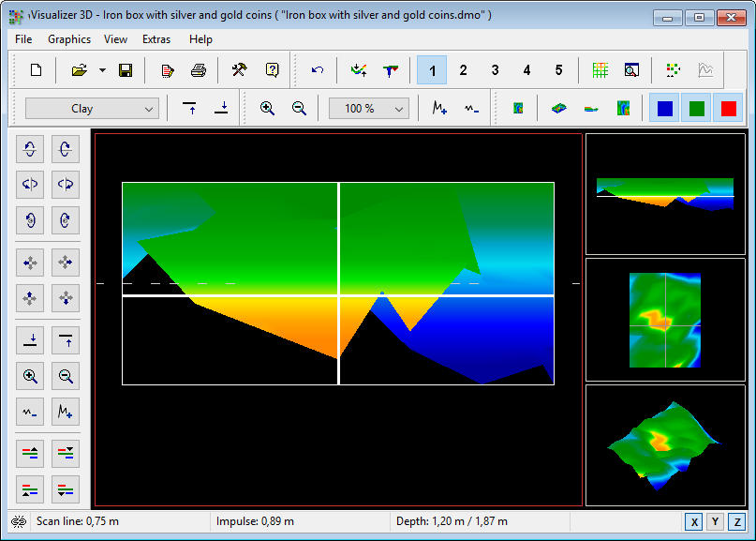Open the Graphics menu
The width and height of the screenshot is (756, 541).
[x=69, y=39]
